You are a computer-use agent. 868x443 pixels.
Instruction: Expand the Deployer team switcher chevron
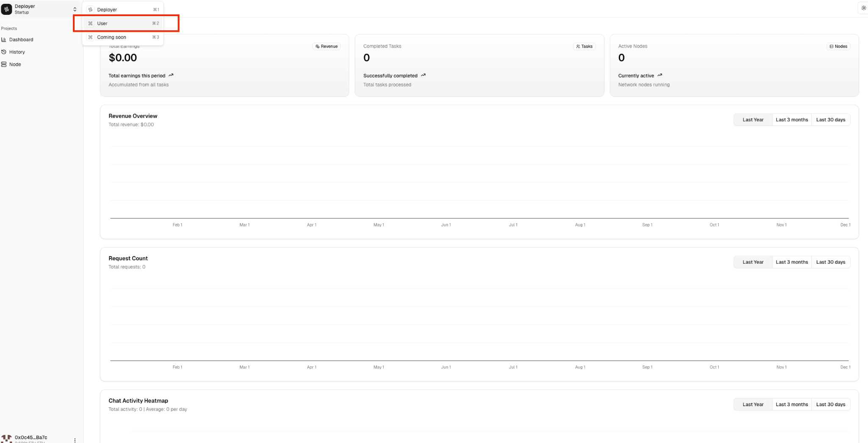(75, 9)
